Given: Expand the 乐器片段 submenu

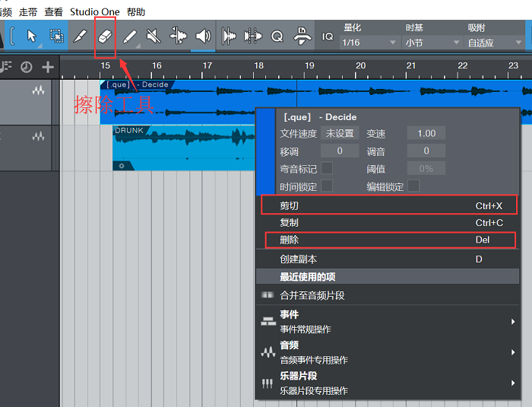Looking at the screenshot, I should (388, 383).
